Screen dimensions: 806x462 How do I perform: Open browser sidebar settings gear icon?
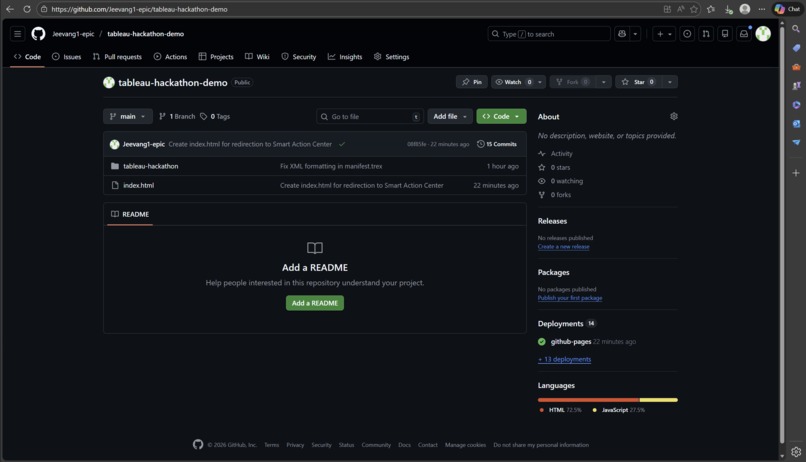(x=796, y=452)
